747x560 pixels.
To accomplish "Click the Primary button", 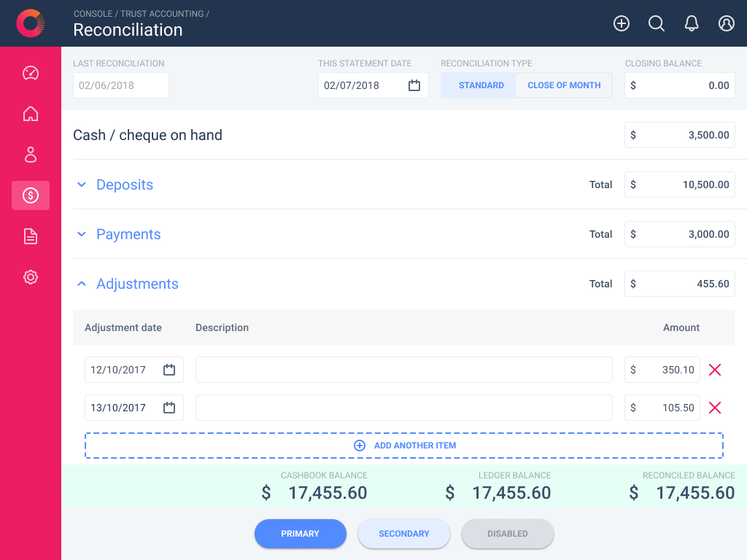I will (300, 533).
